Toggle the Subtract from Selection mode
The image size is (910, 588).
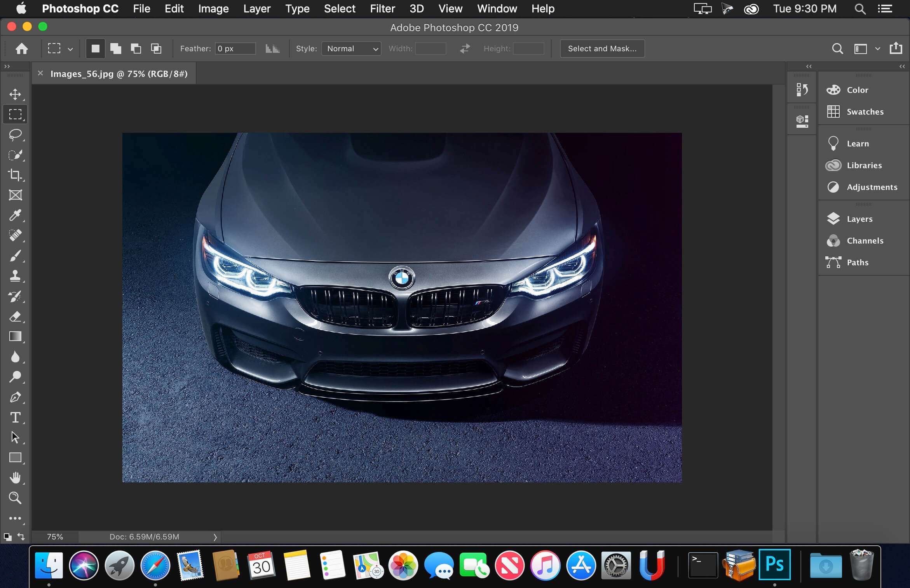(x=135, y=49)
